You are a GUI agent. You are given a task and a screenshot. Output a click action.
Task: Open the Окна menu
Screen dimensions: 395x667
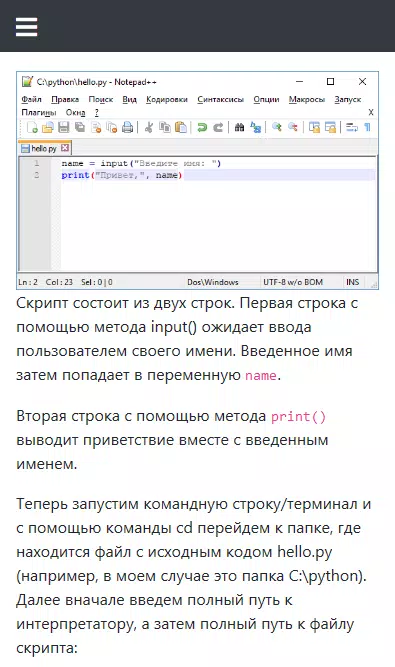75,113
